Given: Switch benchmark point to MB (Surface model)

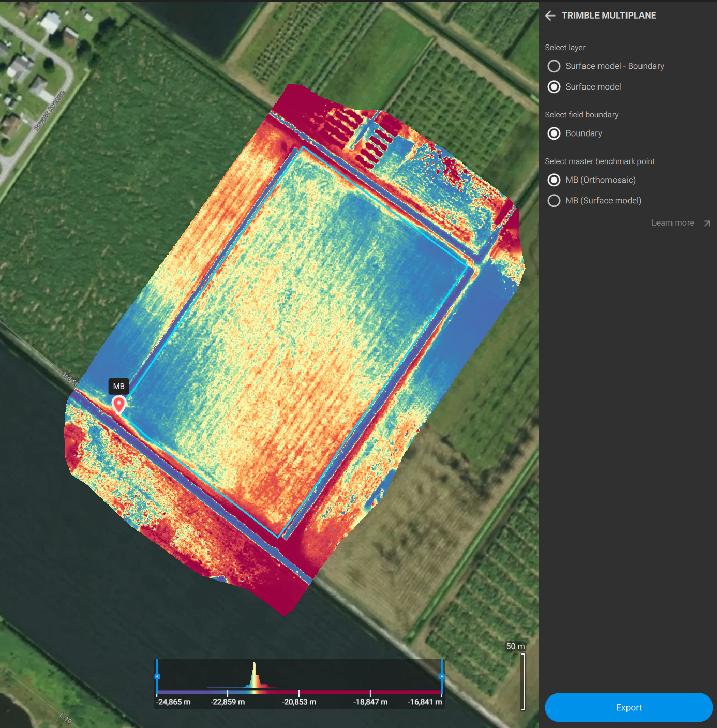Looking at the screenshot, I should coord(554,201).
